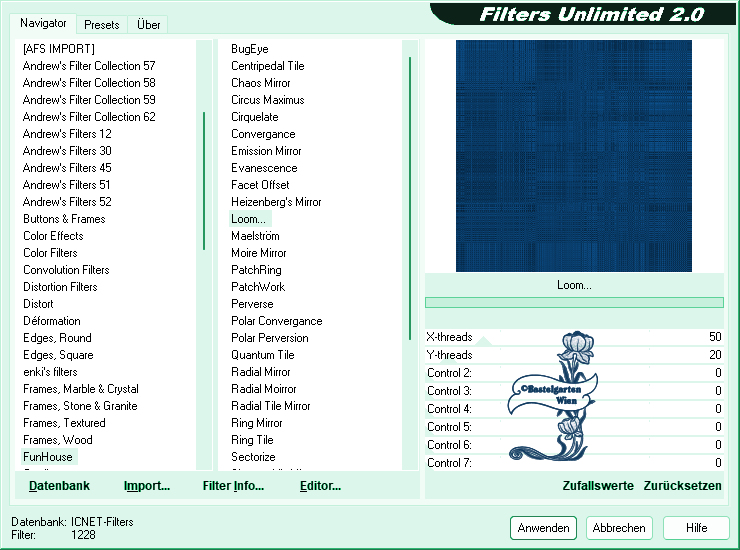This screenshot has height=550, width=740.
Task: Select Andrew's Filters 30
Action: pos(67,151)
